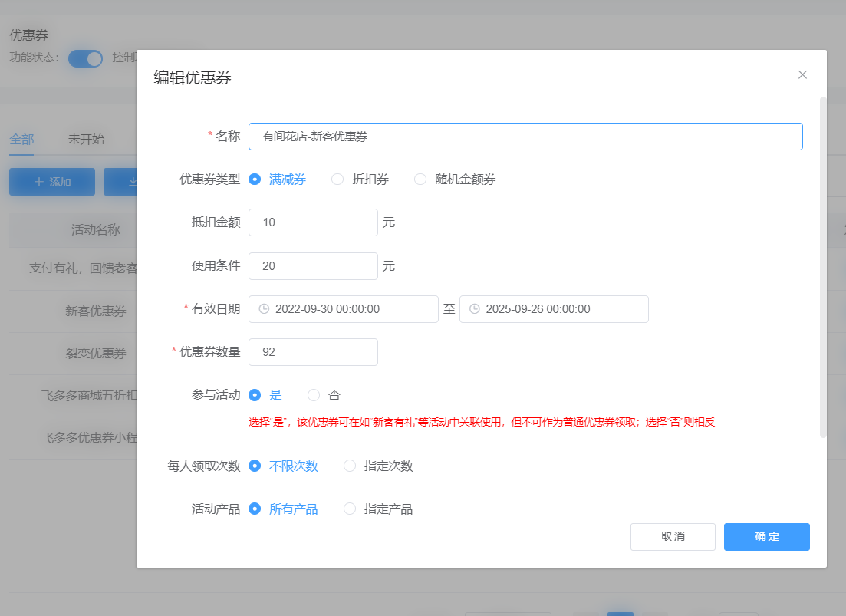The width and height of the screenshot is (846, 616).
Task: Close the 编辑优惠券 dialog with X icon
Action: tap(802, 75)
